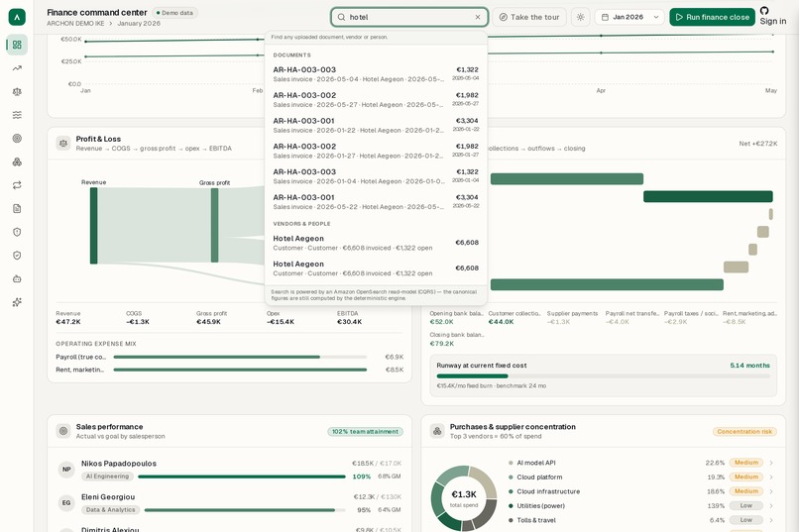Open the robot assistant sidebar icon

17,279
